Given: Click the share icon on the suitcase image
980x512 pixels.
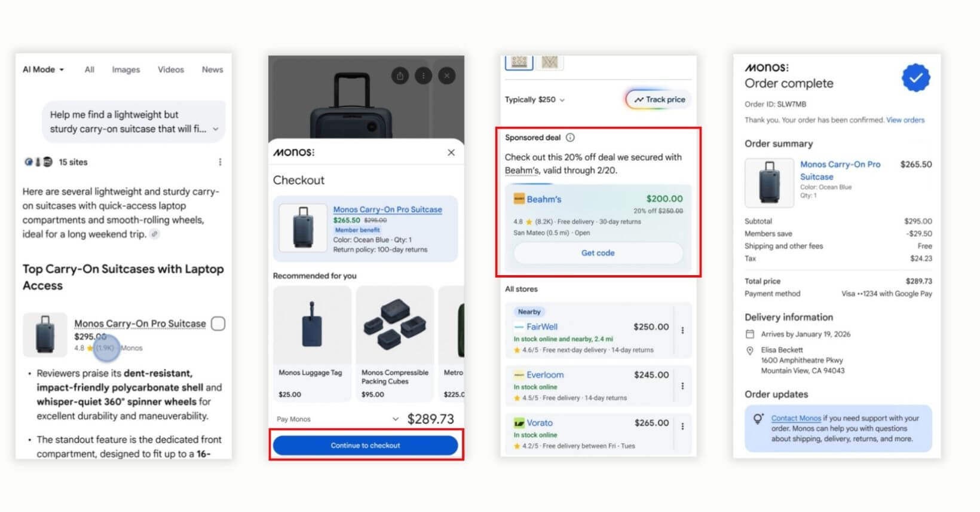Looking at the screenshot, I should 400,76.
